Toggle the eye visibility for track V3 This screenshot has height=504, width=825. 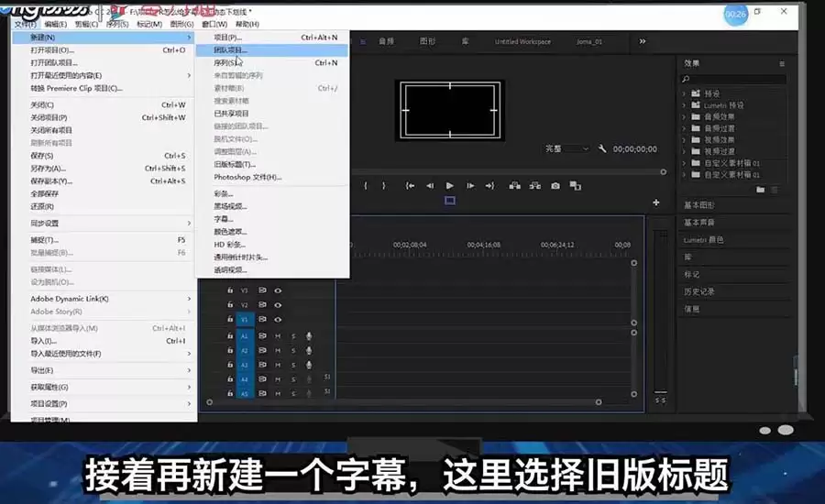click(278, 290)
